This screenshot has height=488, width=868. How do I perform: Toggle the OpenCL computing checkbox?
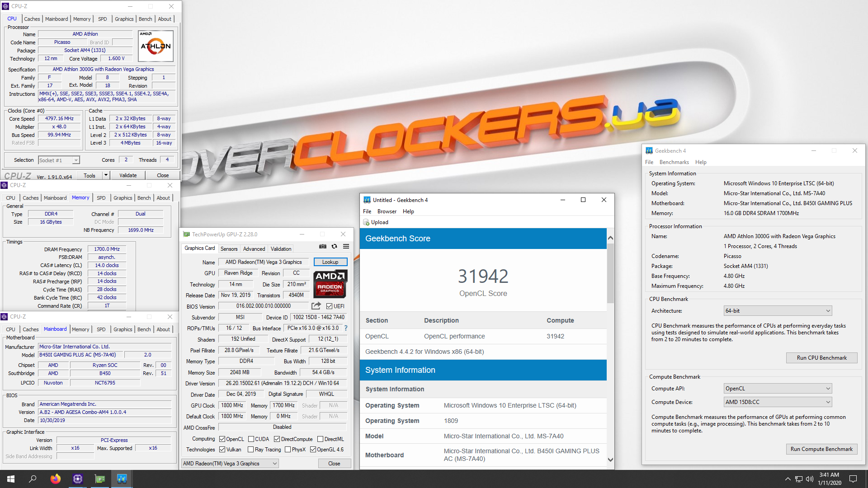pyautogui.click(x=222, y=439)
